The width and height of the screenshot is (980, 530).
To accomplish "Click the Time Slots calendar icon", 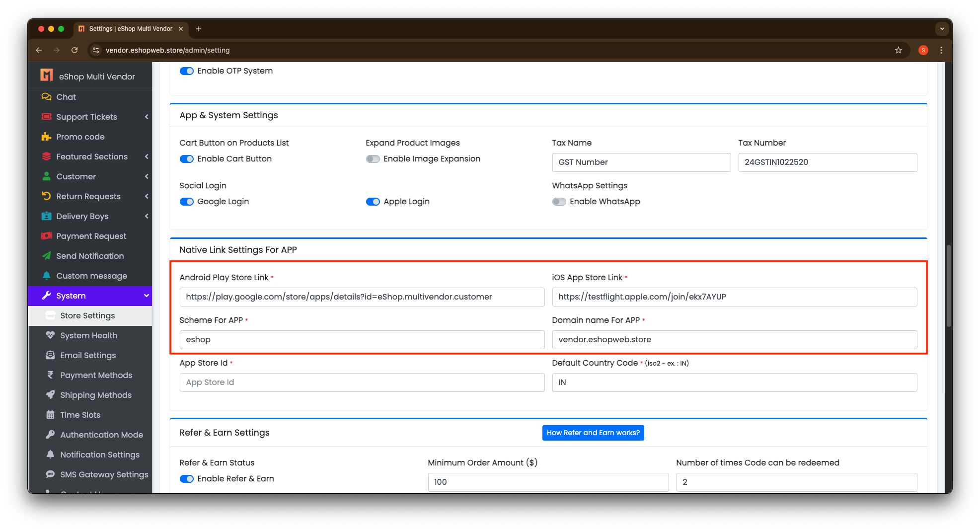I will coord(50,415).
